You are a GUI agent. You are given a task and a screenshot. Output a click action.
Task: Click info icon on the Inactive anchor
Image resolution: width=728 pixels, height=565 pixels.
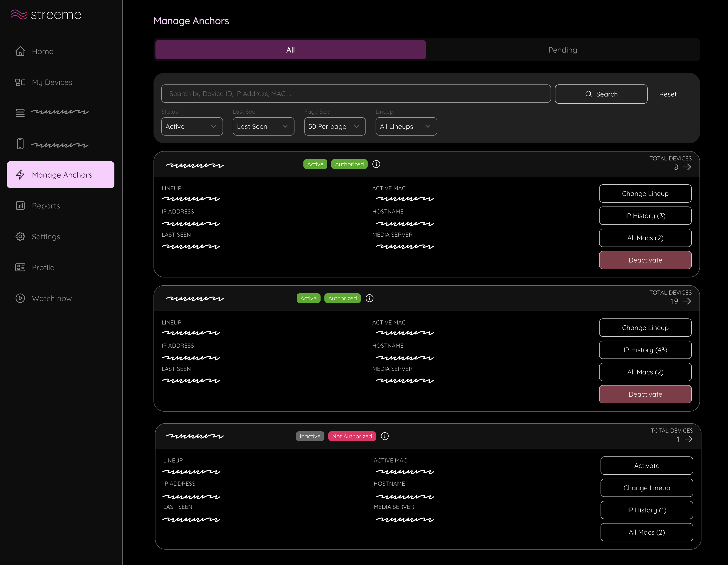coord(384,436)
